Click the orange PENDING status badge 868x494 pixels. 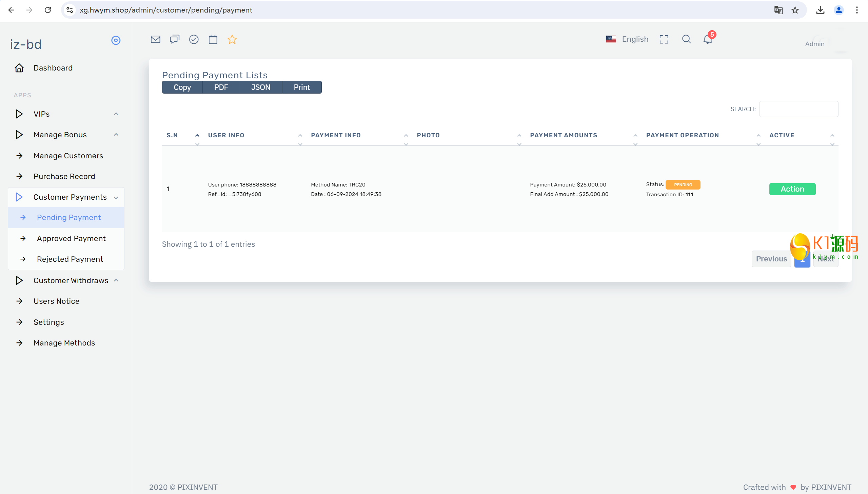(683, 184)
